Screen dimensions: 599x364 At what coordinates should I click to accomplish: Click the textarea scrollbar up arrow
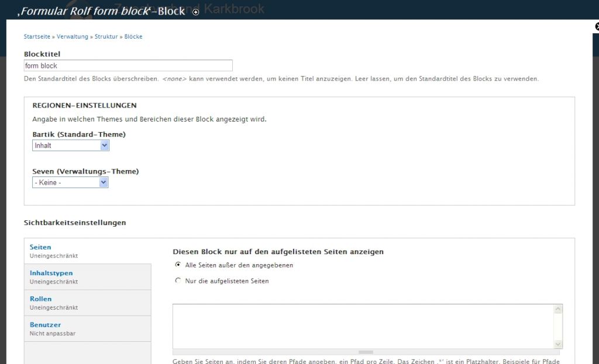pyautogui.click(x=558, y=309)
